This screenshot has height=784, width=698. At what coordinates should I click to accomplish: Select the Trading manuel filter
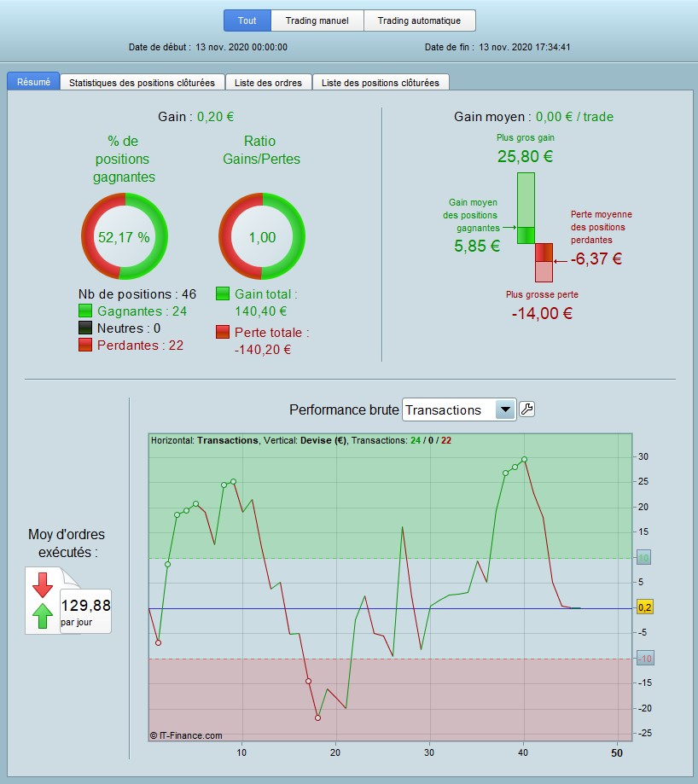tap(317, 20)
